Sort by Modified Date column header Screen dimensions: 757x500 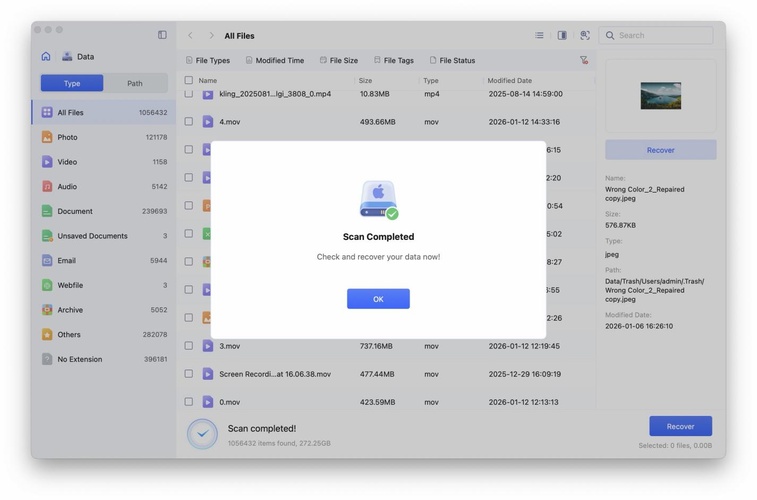509,81
